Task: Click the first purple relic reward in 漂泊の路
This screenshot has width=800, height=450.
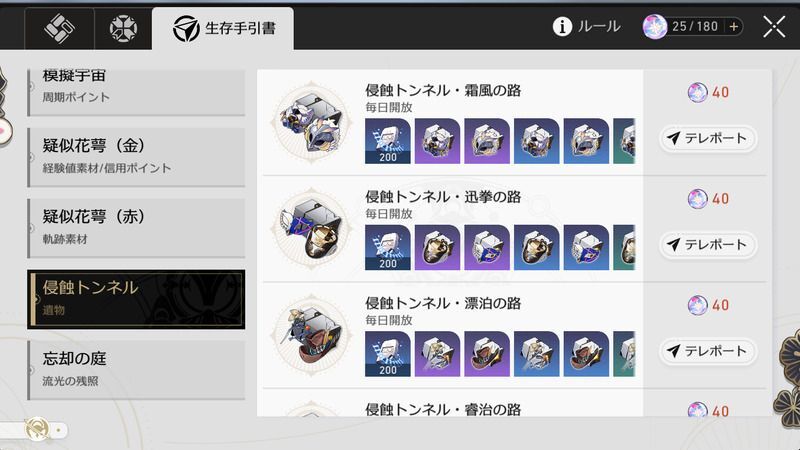Action: [x=437, y=354]
